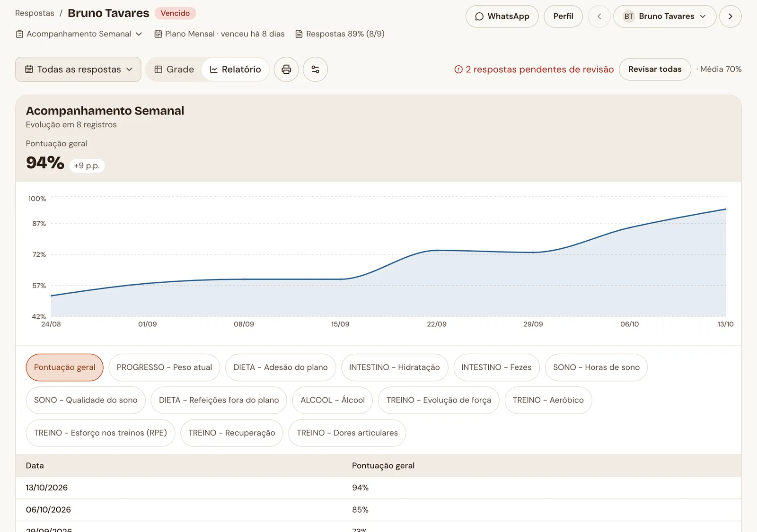
Task: Go to previous client arrow
Action: 599,17
